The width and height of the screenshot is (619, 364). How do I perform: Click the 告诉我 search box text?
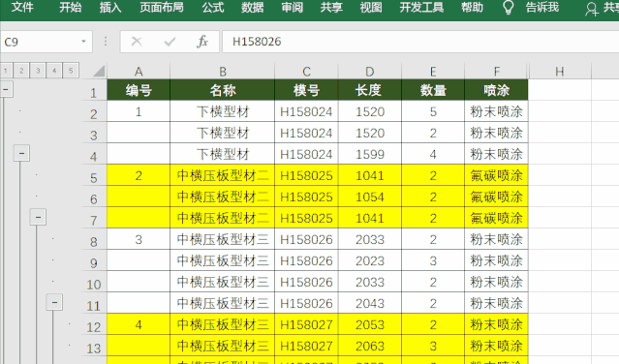tap(542, 7)
